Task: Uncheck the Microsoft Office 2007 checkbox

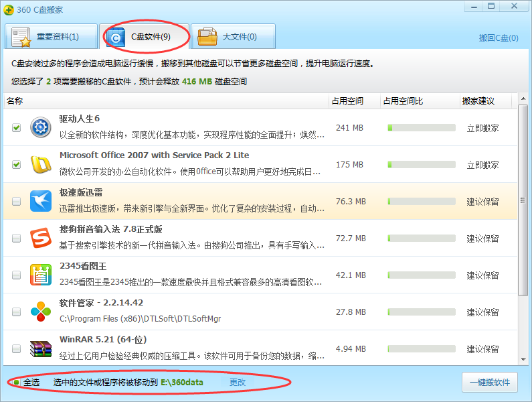Action: 16,164
